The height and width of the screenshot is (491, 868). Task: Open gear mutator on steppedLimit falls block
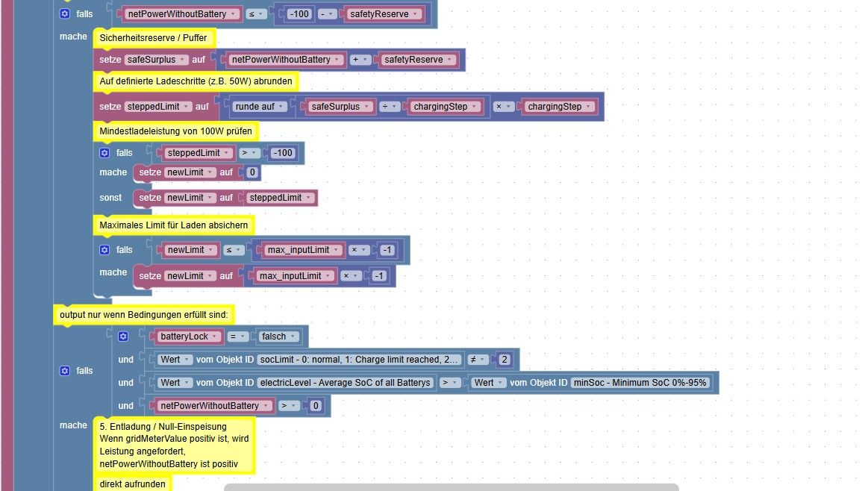104,153
